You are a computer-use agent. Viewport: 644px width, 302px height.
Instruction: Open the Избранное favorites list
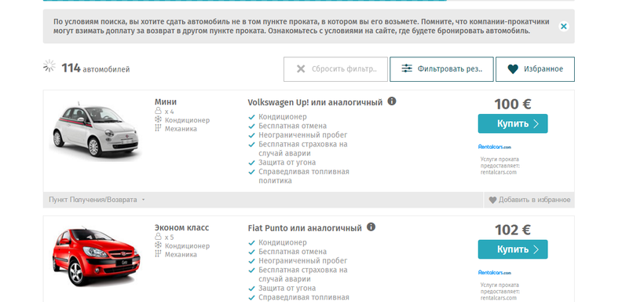[x=535, y=69]
